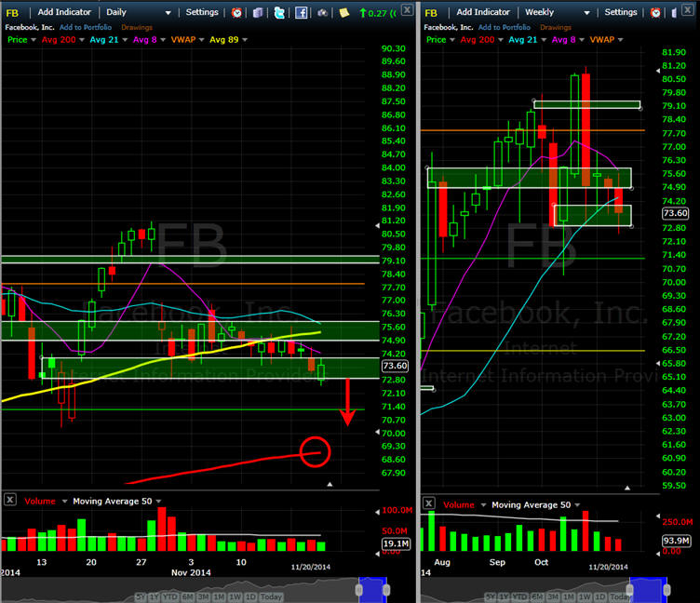700x603 pixels.
Task: Share the Daily chart on Twitter
Action: [x=279, y=12]
